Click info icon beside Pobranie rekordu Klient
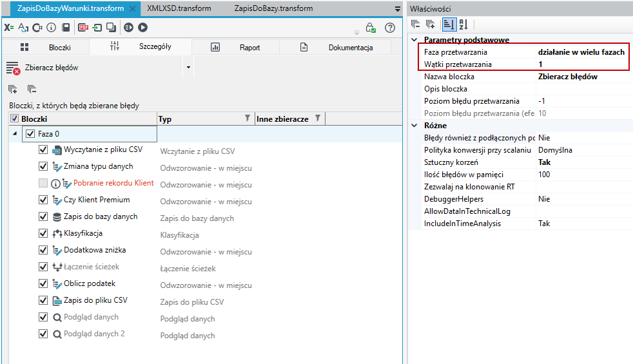 click(x=55, y=184)
